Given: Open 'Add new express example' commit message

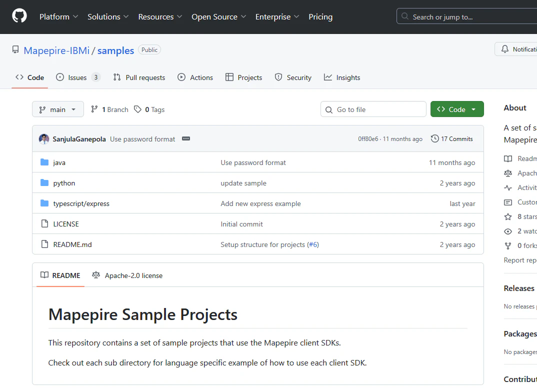Looking at the screenshot, I should 260,203.
